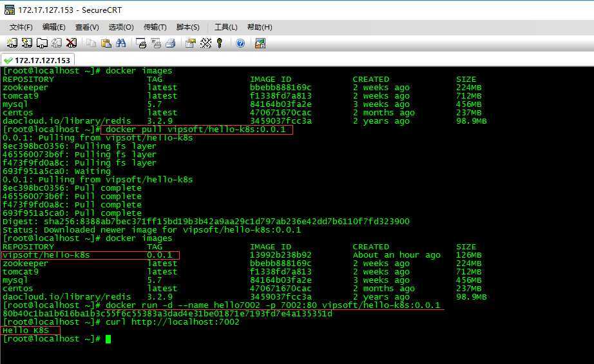Click the Quick Connect lightning icon
Image resolution: width=594 pixels, height=364 pixels.
(26, 43)
